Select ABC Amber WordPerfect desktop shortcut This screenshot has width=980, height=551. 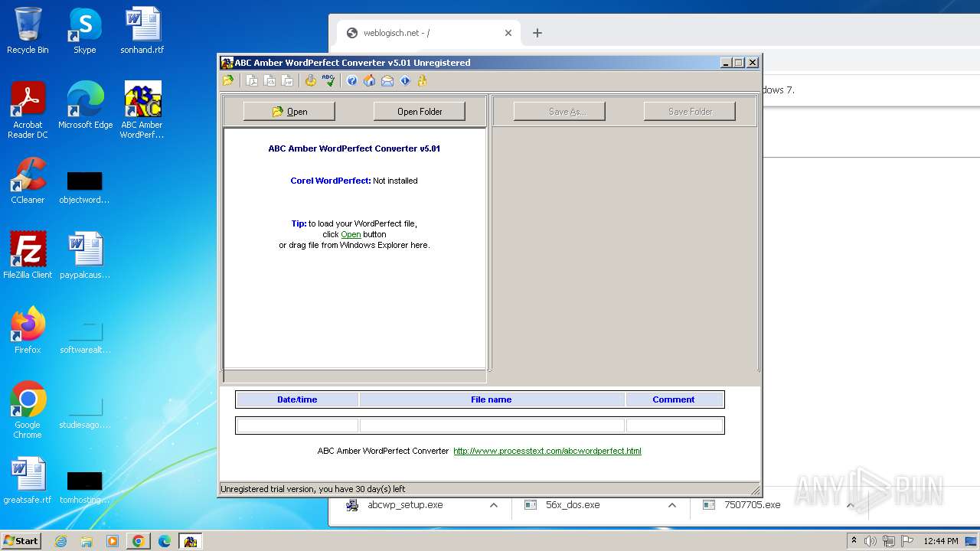(x=142, y=110)
